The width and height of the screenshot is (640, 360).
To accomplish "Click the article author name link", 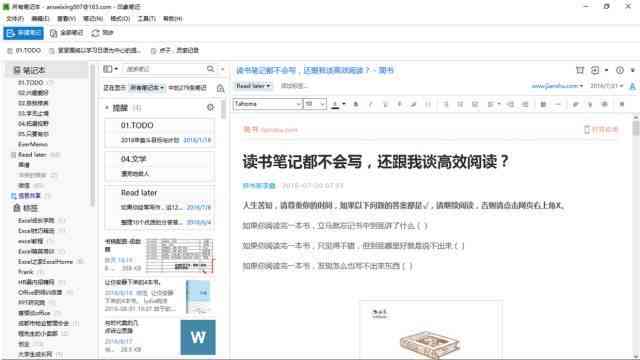I will point(259,186).
